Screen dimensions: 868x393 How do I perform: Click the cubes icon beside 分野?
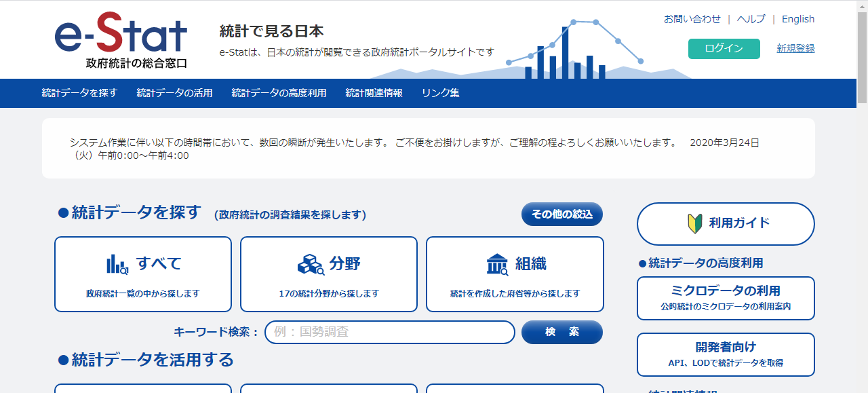(311, 264)
